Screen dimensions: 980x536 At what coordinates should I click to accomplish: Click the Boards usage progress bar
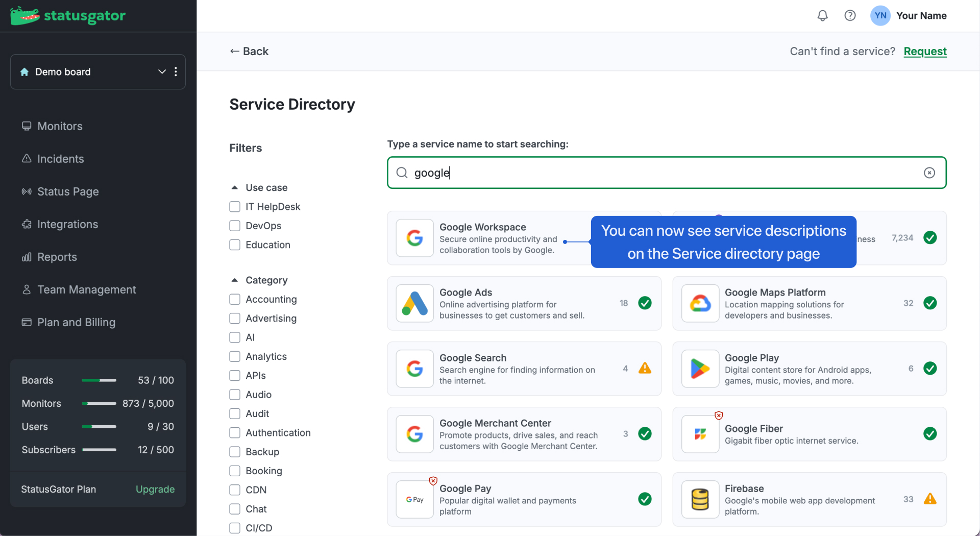coord(99,380)
